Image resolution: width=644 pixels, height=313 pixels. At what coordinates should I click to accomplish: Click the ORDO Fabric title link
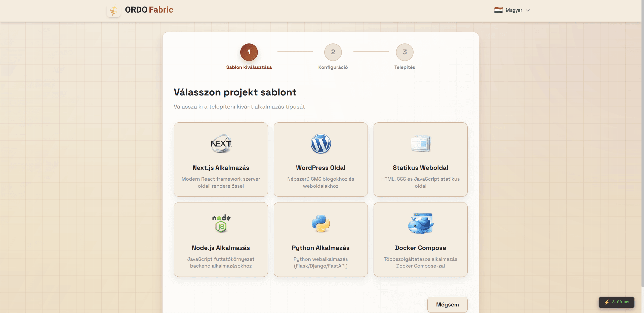pos(149,10)
